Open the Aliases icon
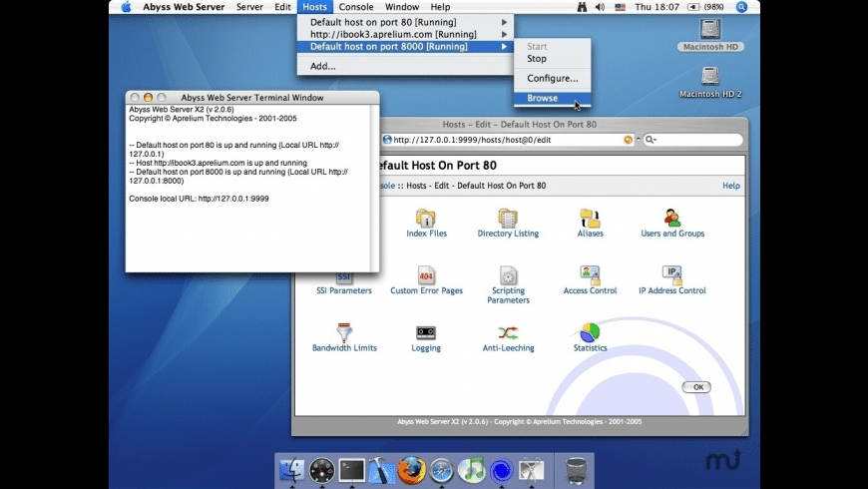 [x=590, y=219]
